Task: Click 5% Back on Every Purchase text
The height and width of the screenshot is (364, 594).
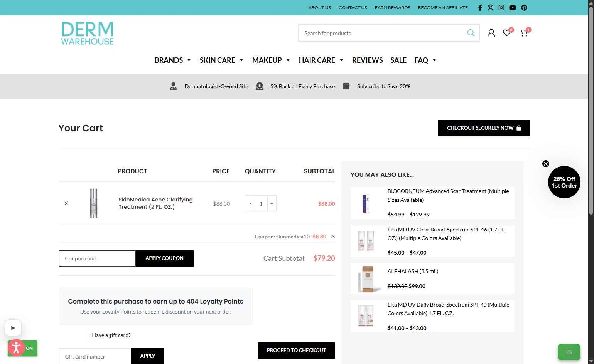Action: pos(303,86)
